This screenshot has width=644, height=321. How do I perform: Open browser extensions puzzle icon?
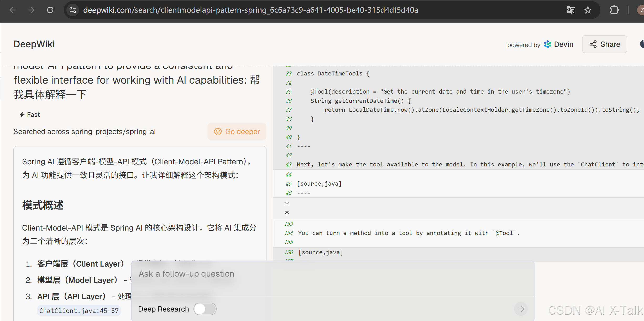(x=614, y=10)
